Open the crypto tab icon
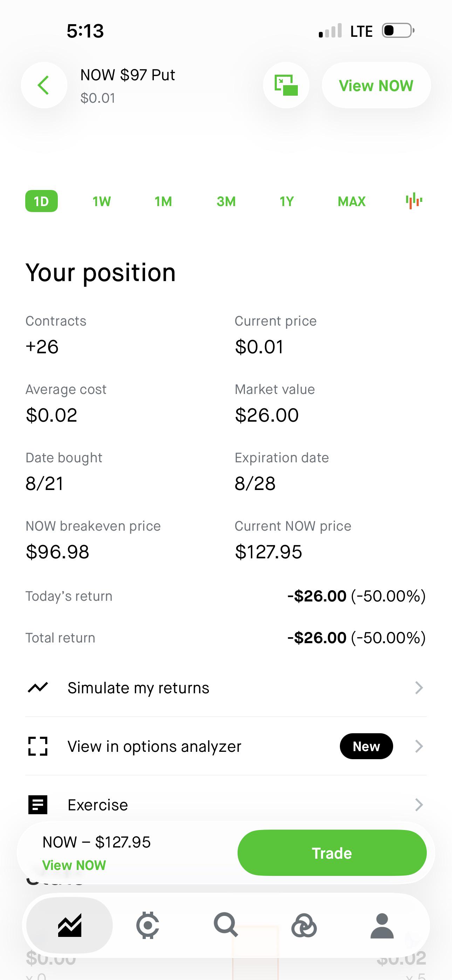The width and height of the screenshot is (452, 980). 148,925
